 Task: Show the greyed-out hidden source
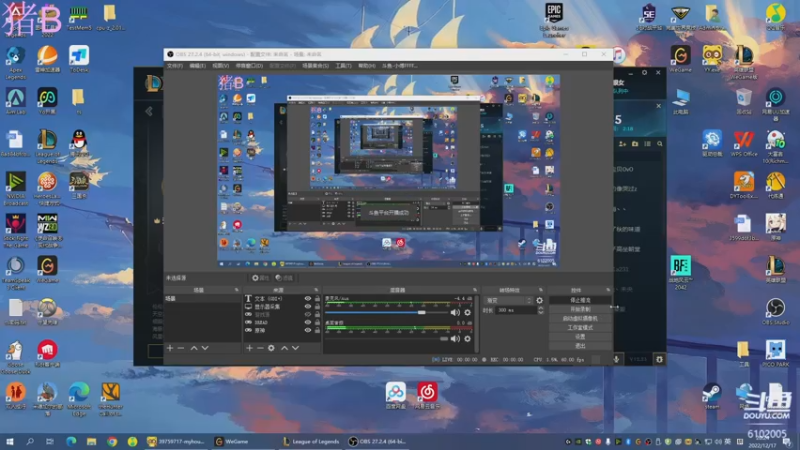click(x=308, y=314)
